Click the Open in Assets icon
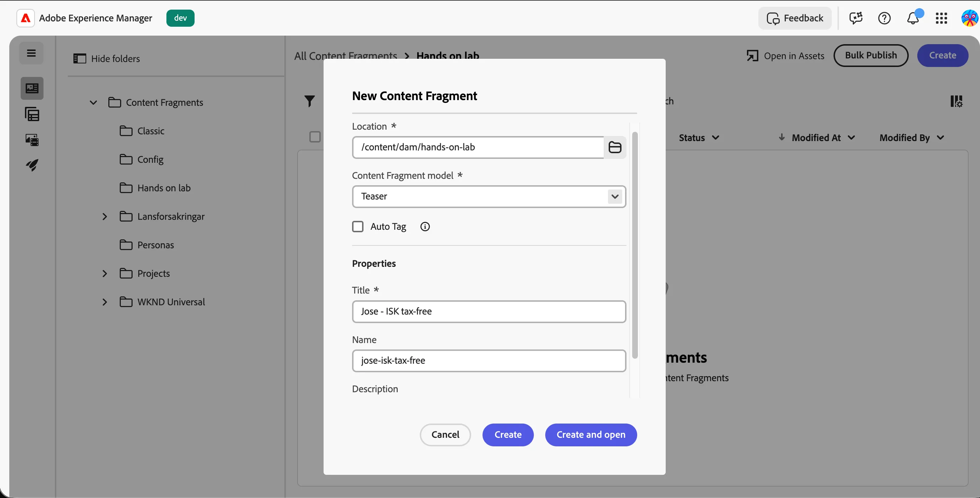980x498 pixels. (752, 56)
